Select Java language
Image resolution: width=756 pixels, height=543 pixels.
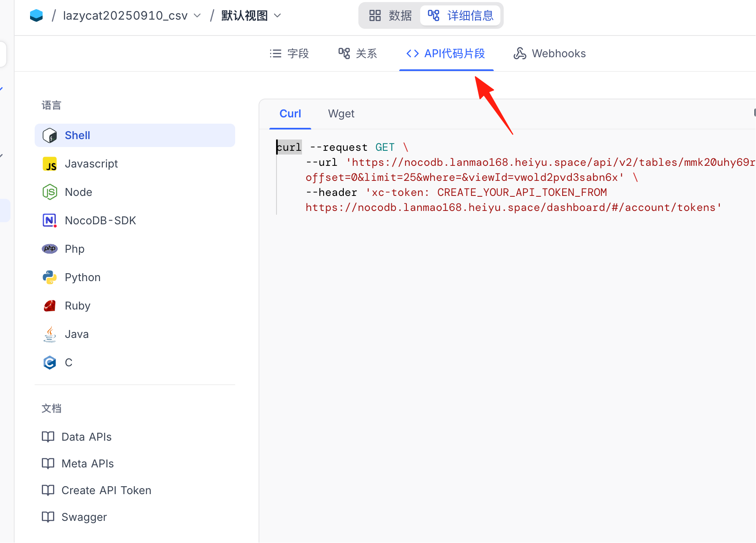[x=135, y=334]
